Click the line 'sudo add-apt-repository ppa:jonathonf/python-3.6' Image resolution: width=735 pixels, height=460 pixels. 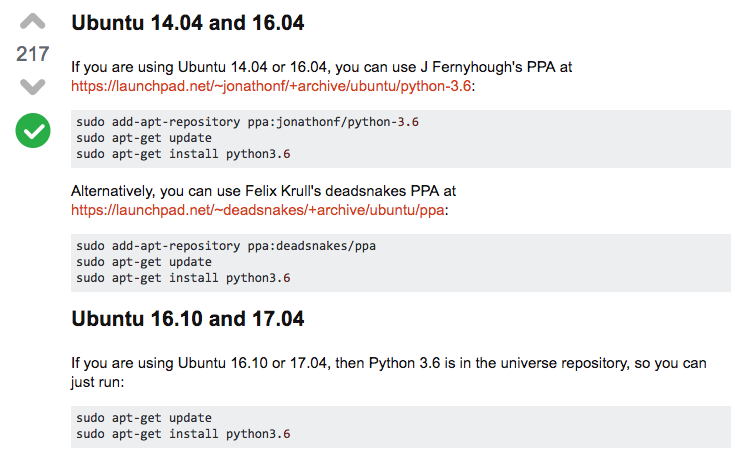(248, 122)
